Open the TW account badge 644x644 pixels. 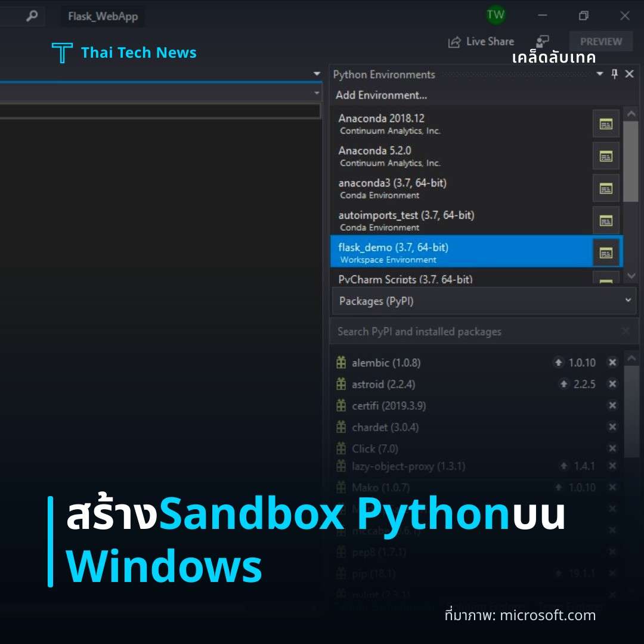coord(496,15)
